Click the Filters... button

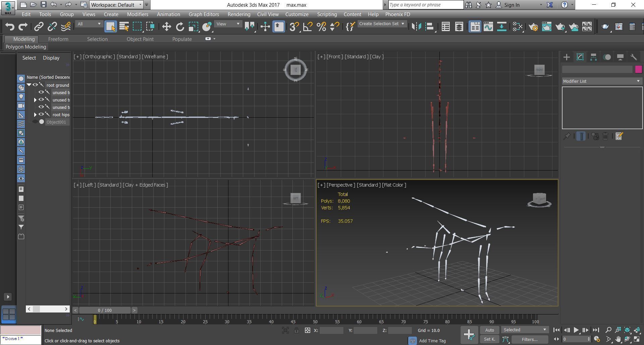(x=529, y=340)
